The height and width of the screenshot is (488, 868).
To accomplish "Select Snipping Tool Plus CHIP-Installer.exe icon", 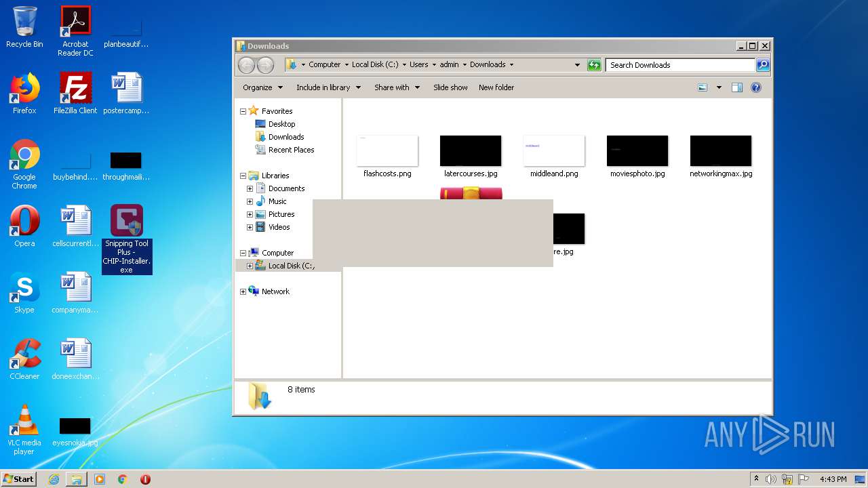I will click(127, 239).
